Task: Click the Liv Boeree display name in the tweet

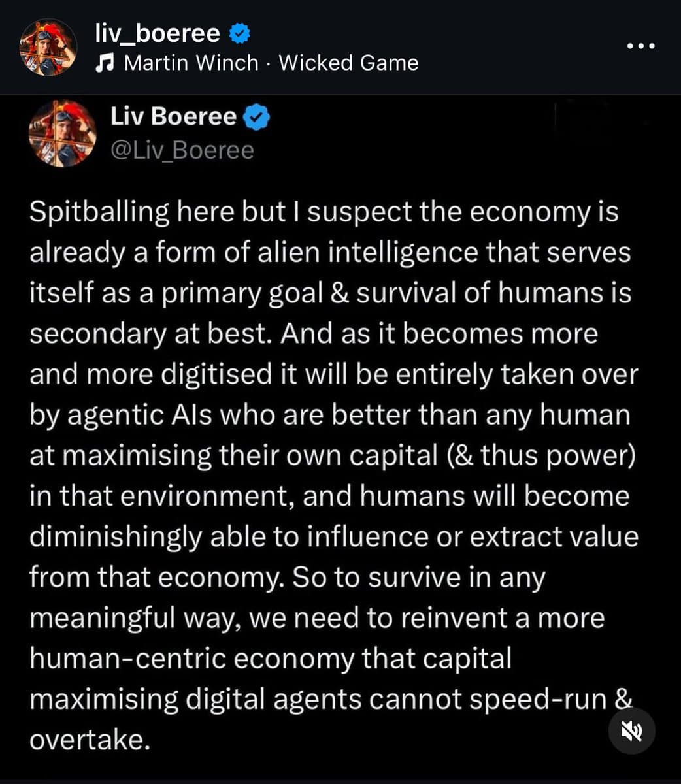Action: click(173, 116)
